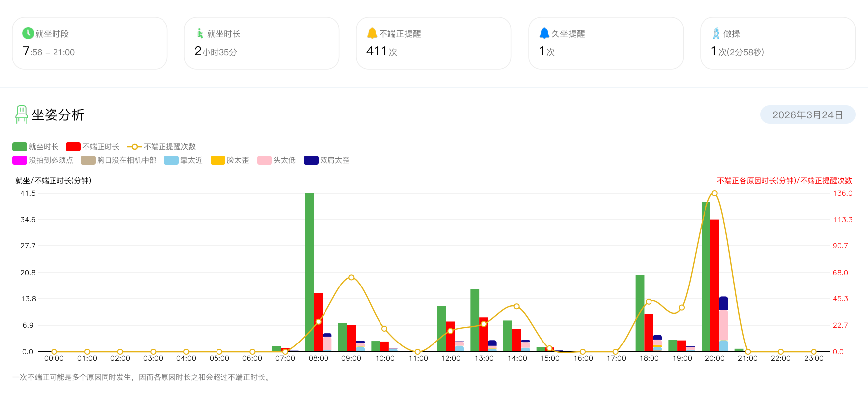
Task: Click the tallest green bar at 08:00
Action: point(310,273)
